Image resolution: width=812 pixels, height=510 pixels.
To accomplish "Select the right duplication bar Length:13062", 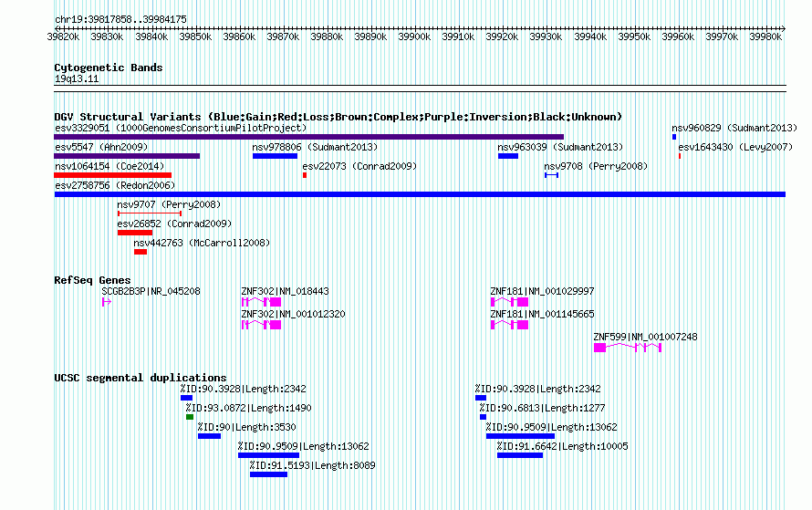I will point(520,436).
